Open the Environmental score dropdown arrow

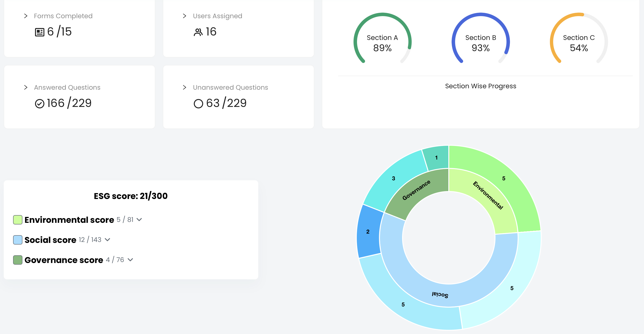coord(139,220)
